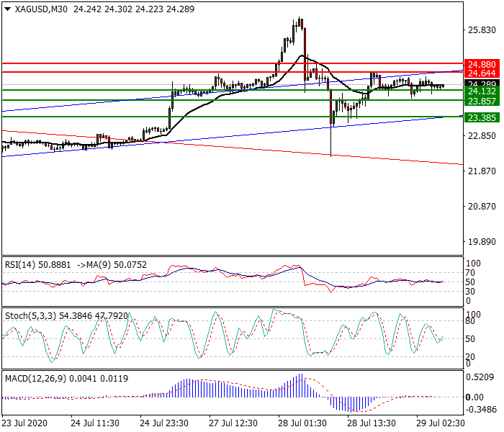Click the 20.870 price axis value
Screen dimensions: 504x432
tap(482, 207)
